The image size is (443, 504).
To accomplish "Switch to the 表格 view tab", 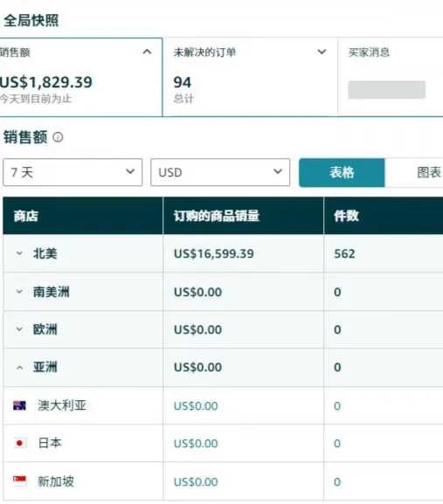I will [342, 173].
